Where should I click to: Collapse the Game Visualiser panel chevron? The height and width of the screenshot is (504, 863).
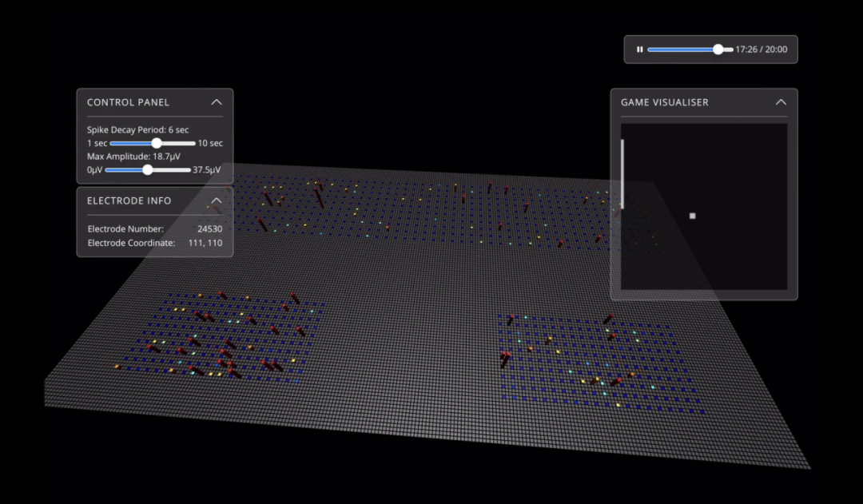[781, 102]
